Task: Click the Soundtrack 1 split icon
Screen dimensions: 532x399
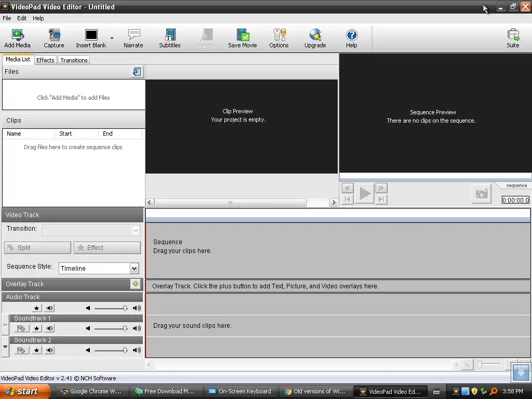Action: pos(21,328)
